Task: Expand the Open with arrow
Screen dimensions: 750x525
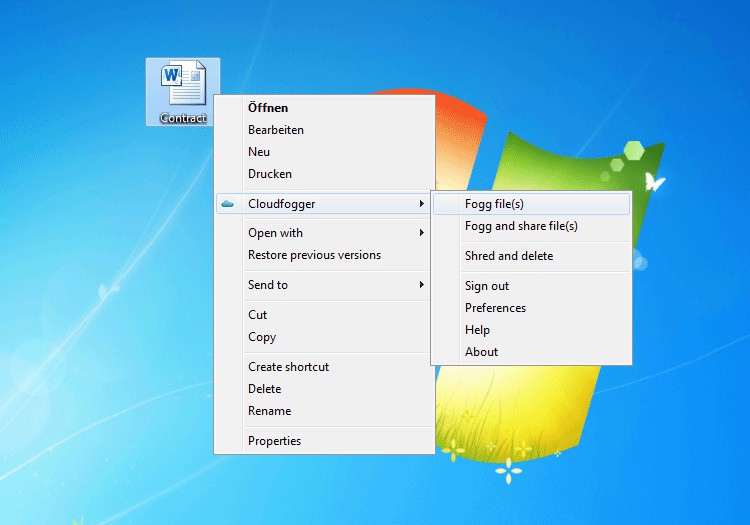Action: (x=421, y=233)
